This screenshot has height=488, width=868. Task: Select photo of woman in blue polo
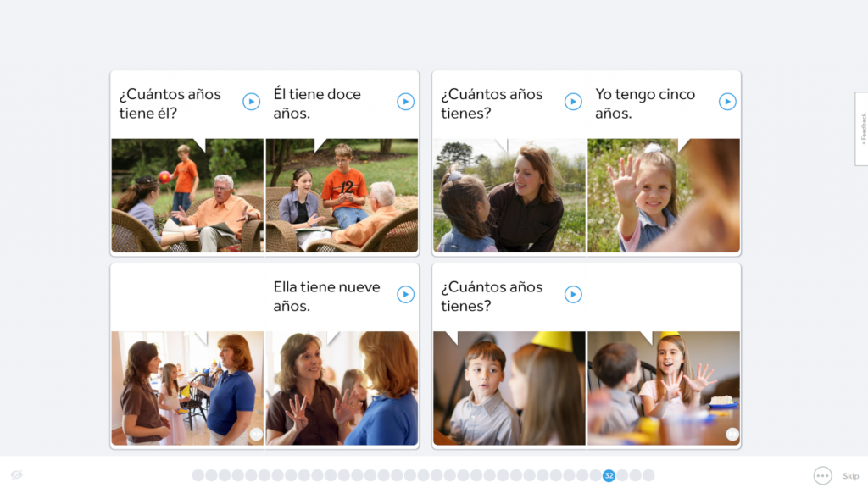click(187, 388)
